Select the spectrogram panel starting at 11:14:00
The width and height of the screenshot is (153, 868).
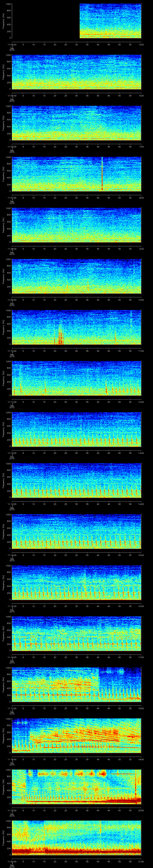pos(76,531)
